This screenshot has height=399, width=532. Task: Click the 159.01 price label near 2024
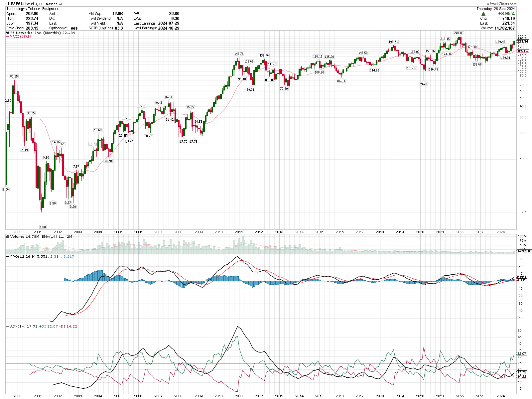click(x=505, y=58)
